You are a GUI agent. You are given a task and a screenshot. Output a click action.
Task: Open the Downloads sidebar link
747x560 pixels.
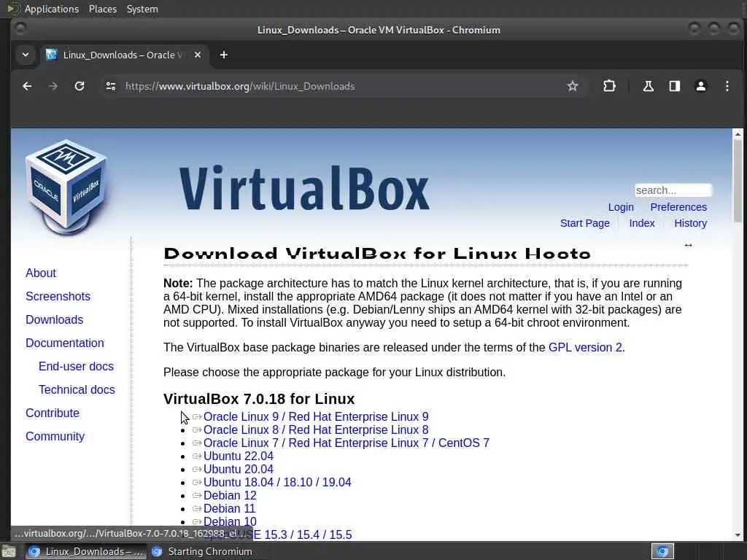pyautogui.click(x=54, y=319)
